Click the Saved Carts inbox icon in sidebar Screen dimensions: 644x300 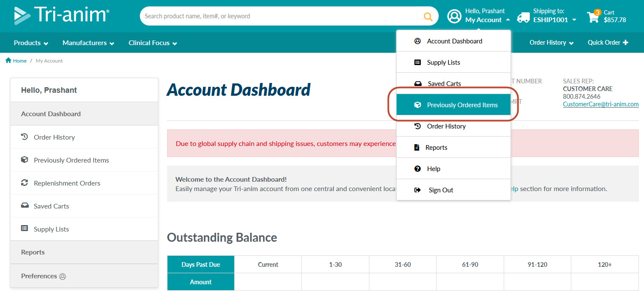25,206
